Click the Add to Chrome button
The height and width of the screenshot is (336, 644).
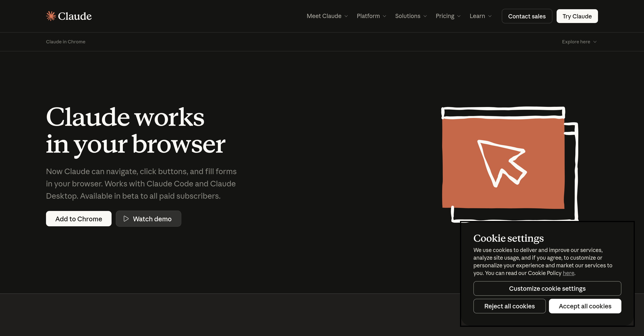coord(79,219)
